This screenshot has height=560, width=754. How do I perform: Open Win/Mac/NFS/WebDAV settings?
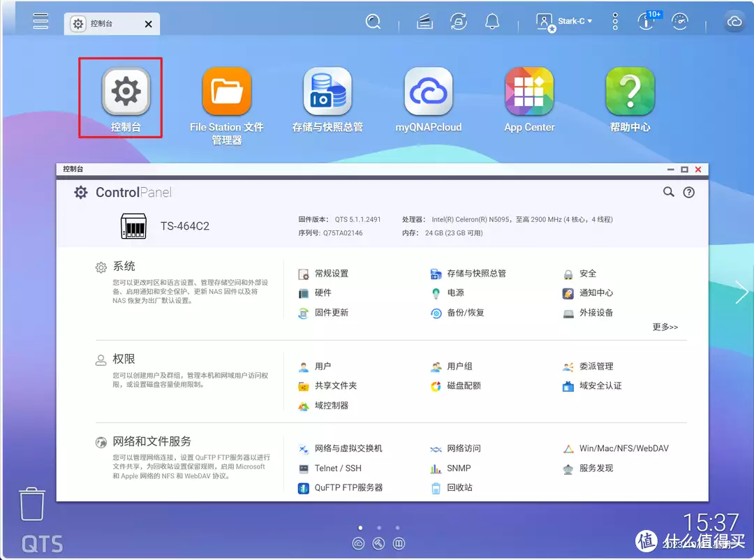(616, 448)
